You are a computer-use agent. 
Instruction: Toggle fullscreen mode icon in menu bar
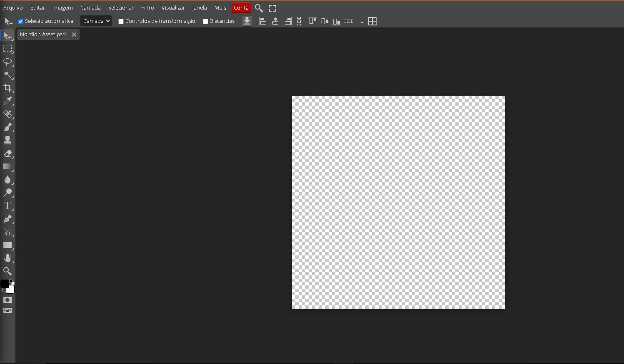coord(272,8)
